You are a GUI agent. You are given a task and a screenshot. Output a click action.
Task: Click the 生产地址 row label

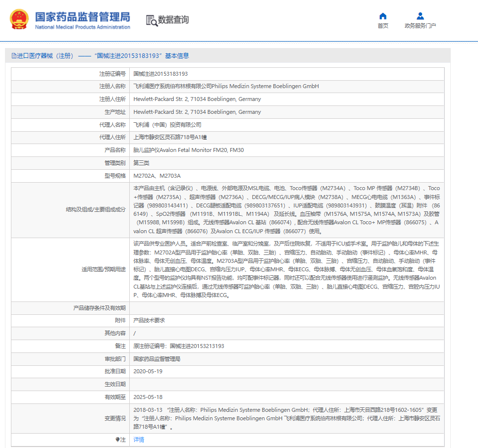115,112
